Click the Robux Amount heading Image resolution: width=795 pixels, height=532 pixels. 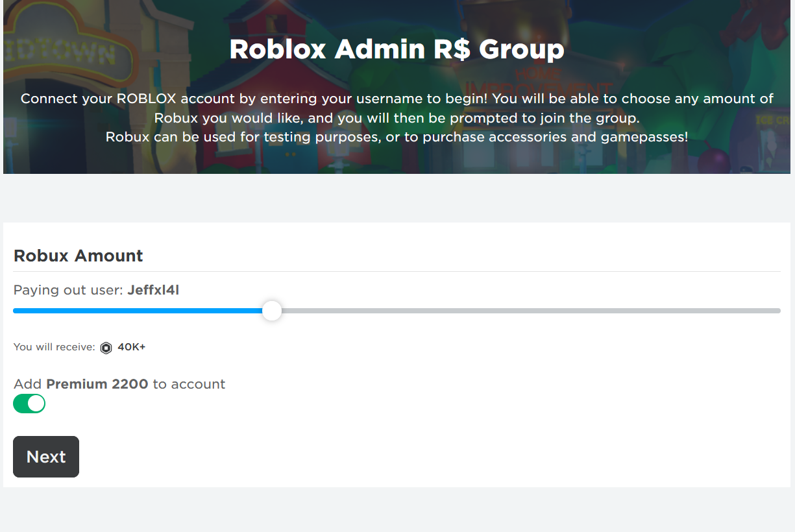79,256
